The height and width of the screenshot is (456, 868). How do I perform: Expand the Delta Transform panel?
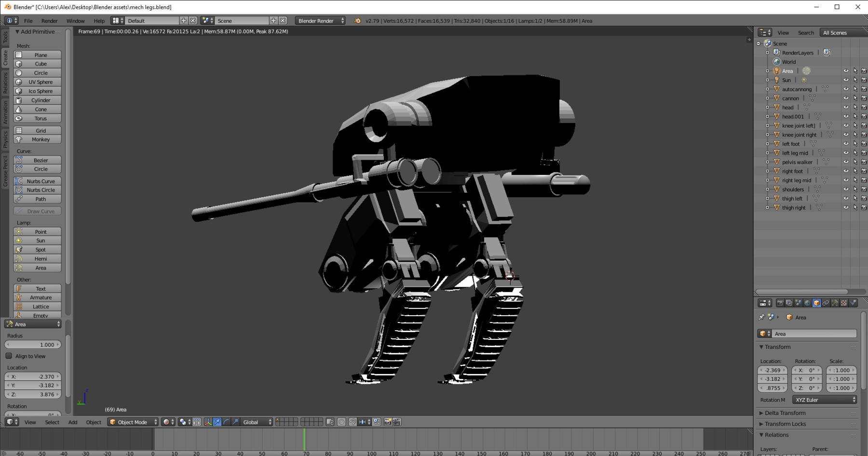[x=785, y=413]
